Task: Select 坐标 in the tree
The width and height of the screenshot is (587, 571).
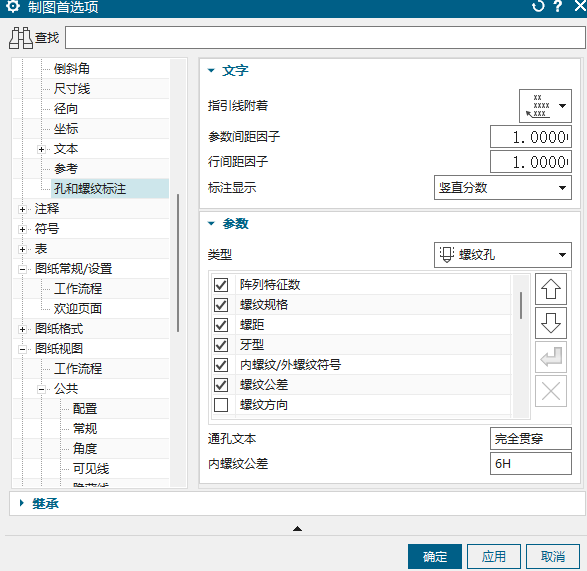Action: (66, 129)
